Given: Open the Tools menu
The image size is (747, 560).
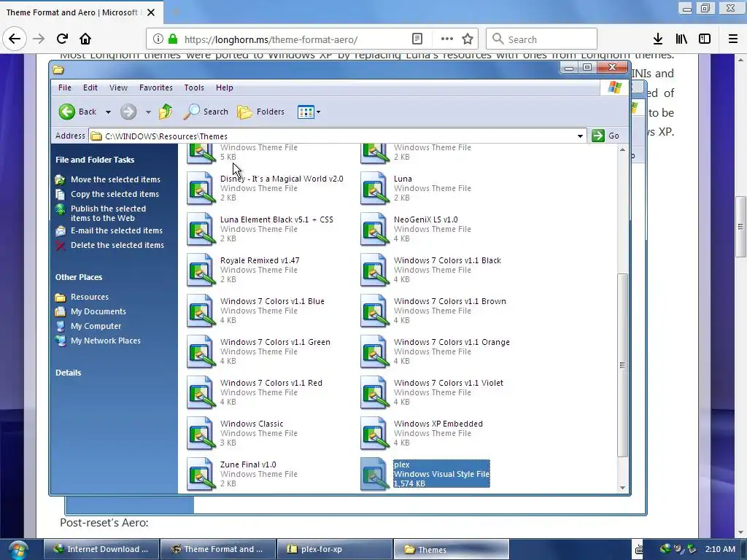Looking at the screenshot, I should point(194,87).
